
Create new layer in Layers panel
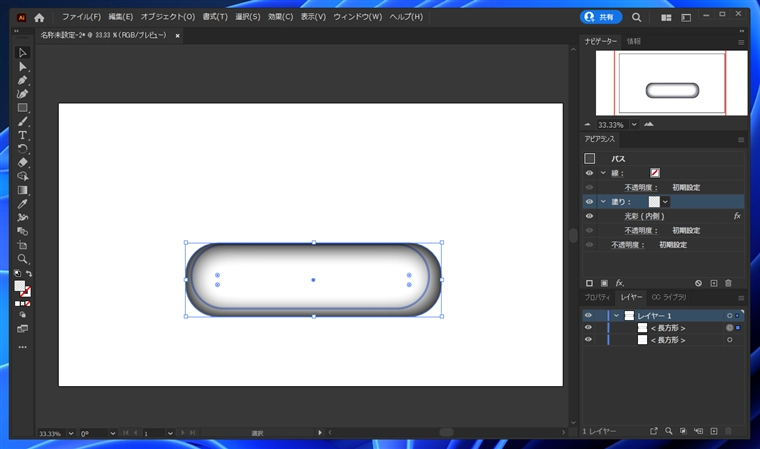(x=713, y=431)
